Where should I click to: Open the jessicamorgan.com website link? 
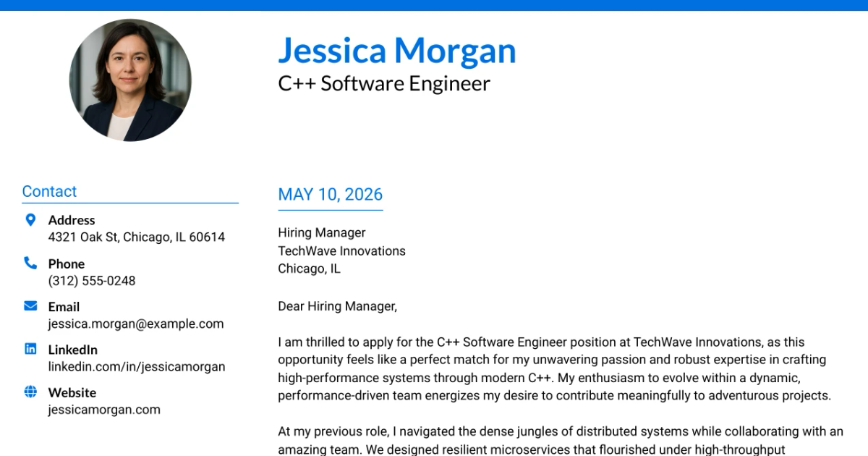[x=104, y=410]
